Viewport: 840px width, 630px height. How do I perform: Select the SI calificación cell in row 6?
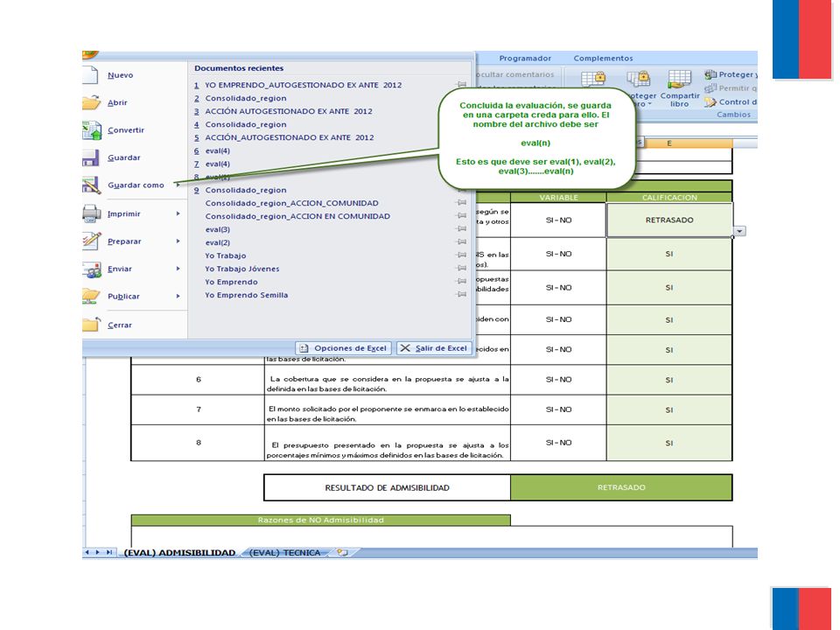[669, 380]
